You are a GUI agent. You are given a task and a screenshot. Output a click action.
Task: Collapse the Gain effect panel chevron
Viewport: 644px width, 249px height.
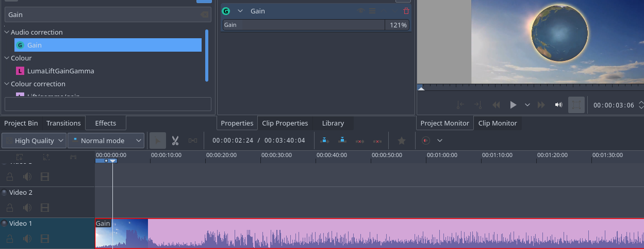tap(240, 11)
